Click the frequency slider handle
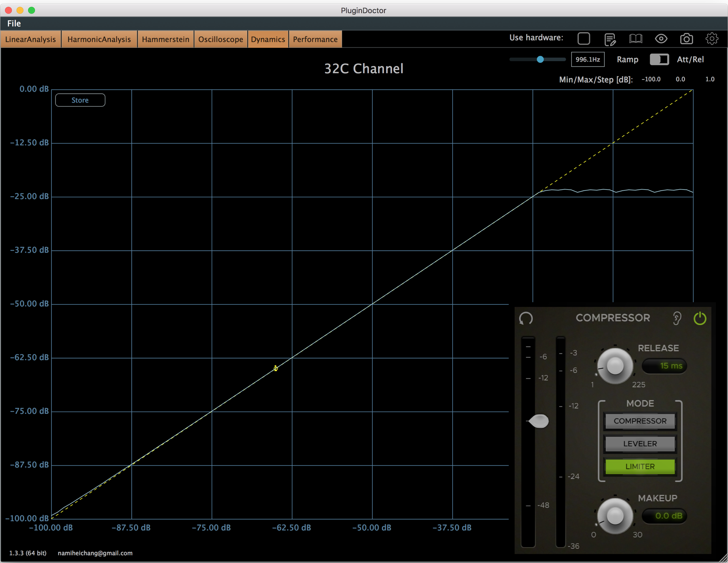728x563 pixels. (540, 59)
